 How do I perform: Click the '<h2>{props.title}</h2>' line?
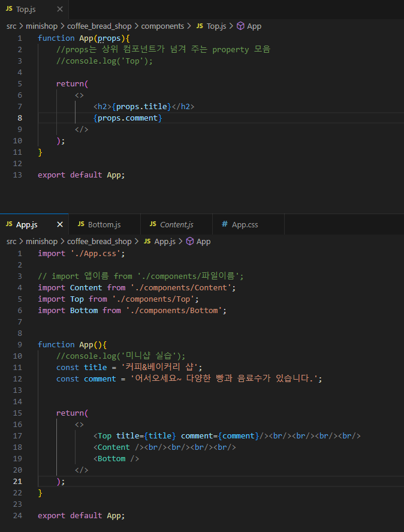144,107
